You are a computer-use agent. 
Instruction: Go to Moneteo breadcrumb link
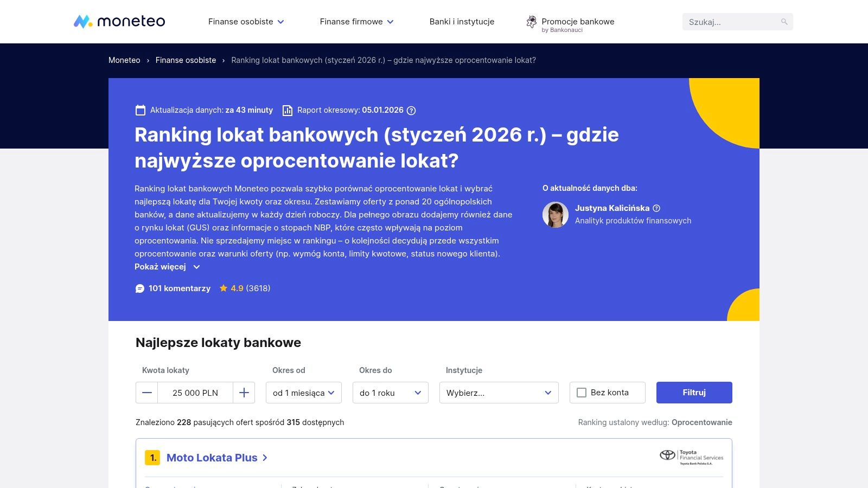tap(124, 60)
